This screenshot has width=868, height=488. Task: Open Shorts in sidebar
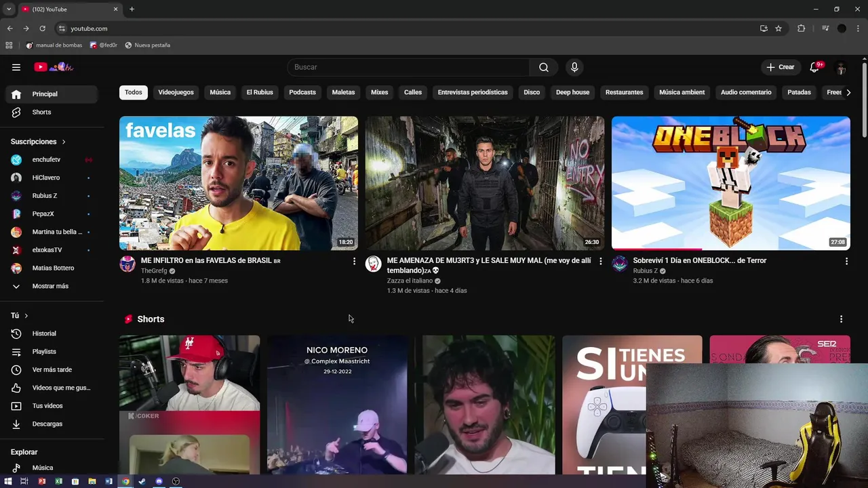point(52,113)
